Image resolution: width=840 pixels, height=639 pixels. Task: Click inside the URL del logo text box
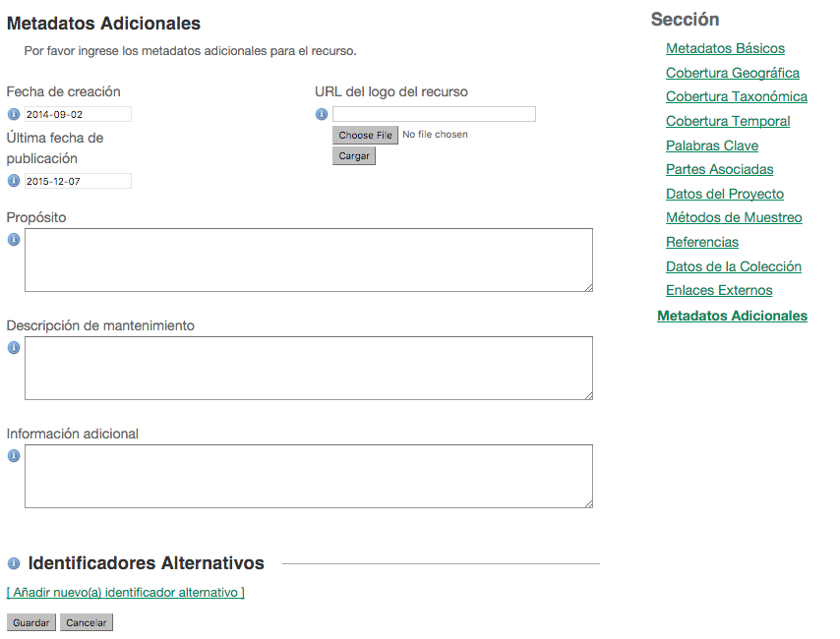coord(433,114)
